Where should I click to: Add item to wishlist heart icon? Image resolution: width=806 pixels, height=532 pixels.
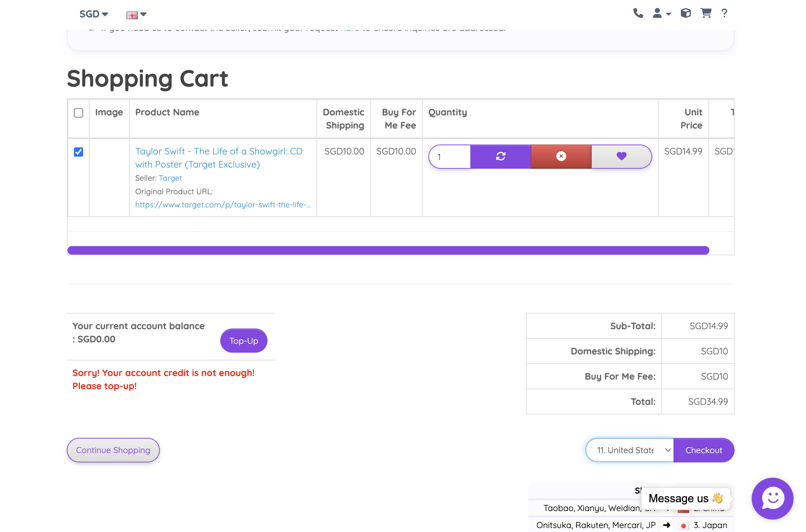(x=621, y=156)
